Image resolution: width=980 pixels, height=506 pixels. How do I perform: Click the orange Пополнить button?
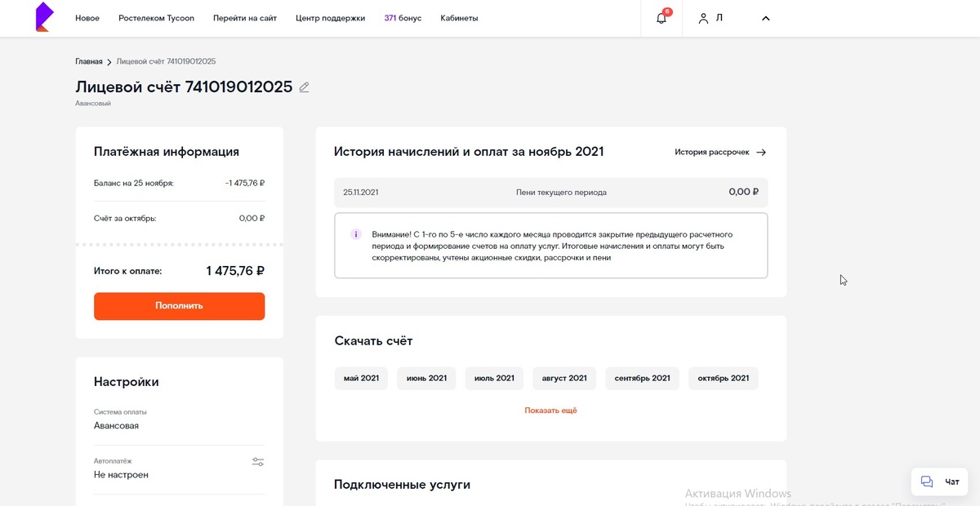pyautogui.click(x=179, y=306)
